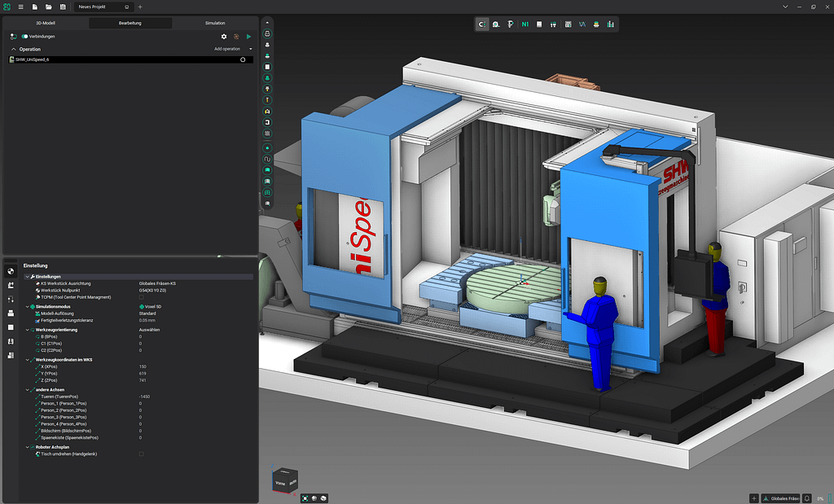
Task: Open Globales Fräse coordinate system in status bar
Action: coord(781,498)
